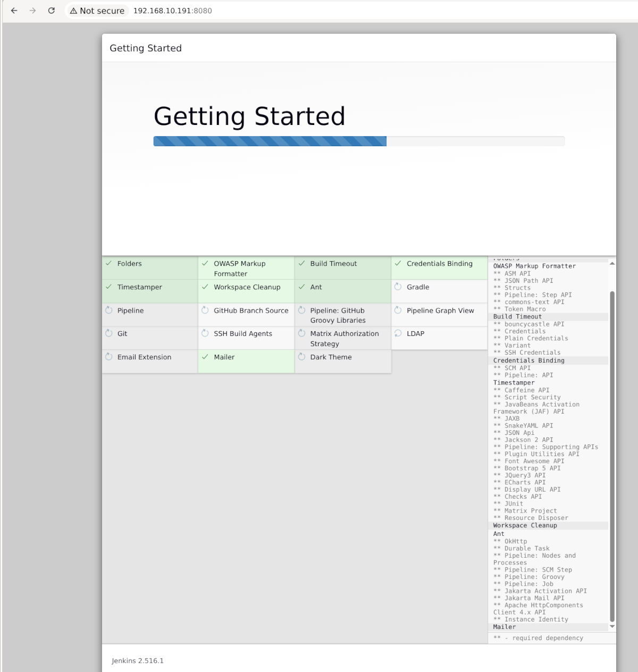Click the checkmark next to Mailer

pos(205,357)
